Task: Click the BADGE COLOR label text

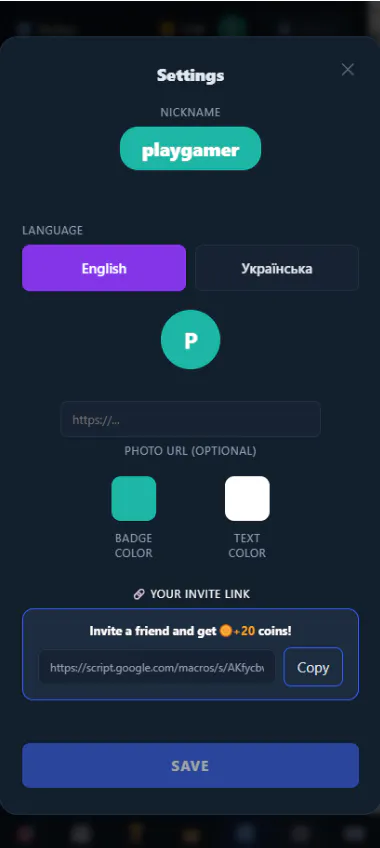Action: (134, 546)
